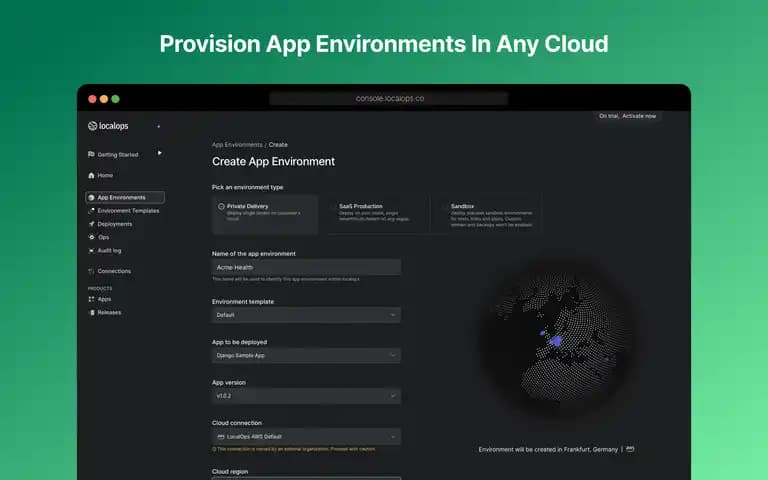Click the green macOS window button
The width and height of the screenshot is (768, 480).
pyautogui.click(x=116, y=99)
